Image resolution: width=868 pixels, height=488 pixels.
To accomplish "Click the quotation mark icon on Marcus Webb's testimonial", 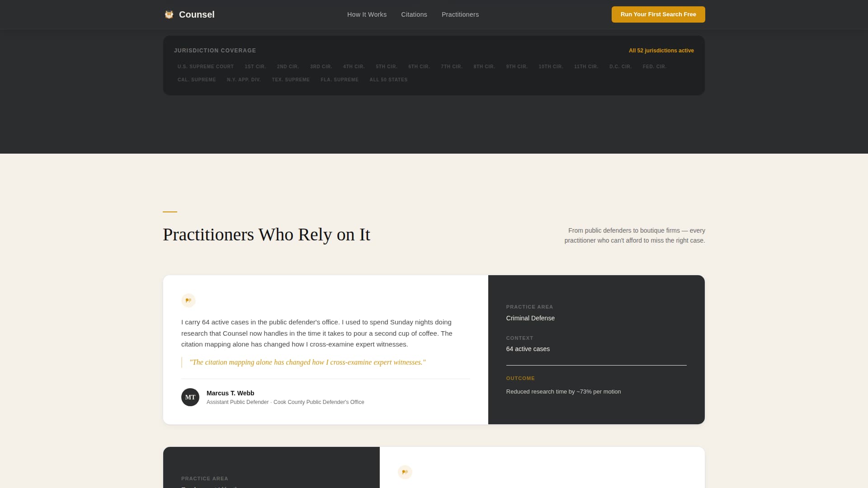I will coord(188,300).
